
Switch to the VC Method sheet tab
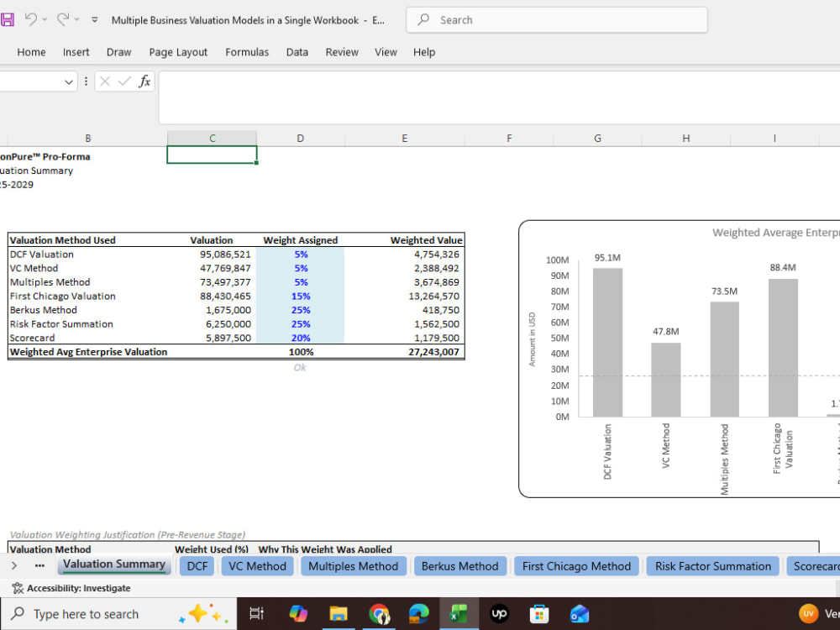[258, 566]
